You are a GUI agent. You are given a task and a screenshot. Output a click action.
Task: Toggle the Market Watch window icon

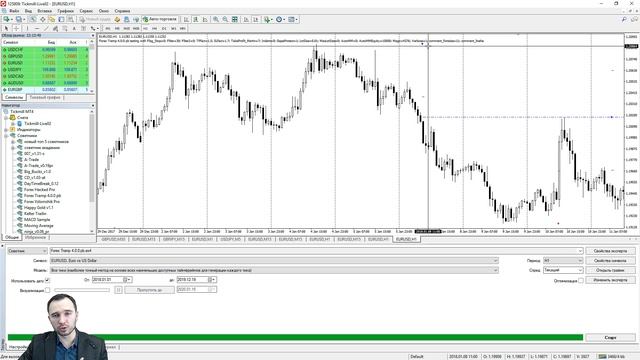tap(33, 19)
